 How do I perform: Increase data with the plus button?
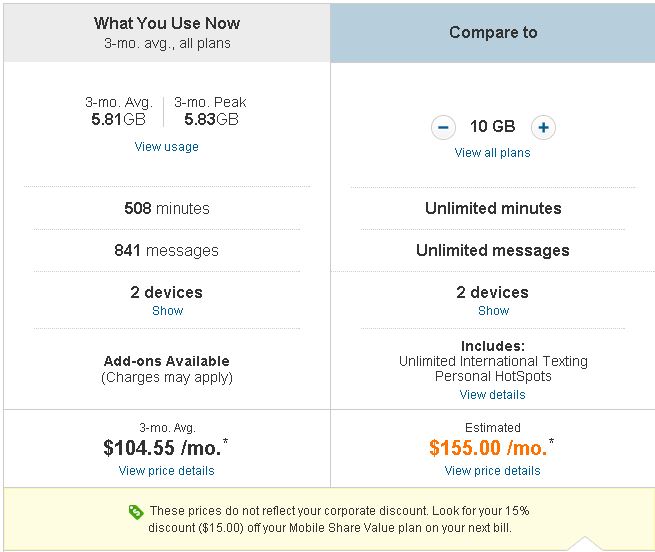(x=543, y=127)
